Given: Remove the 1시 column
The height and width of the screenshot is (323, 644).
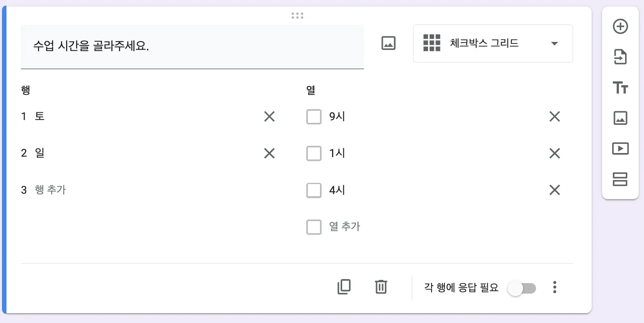Looking at the screenshot, I should coord(555,153).
